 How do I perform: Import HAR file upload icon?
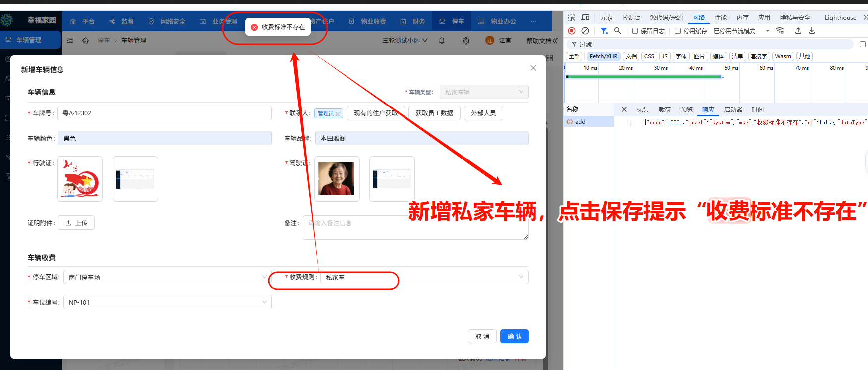[798, 31]
